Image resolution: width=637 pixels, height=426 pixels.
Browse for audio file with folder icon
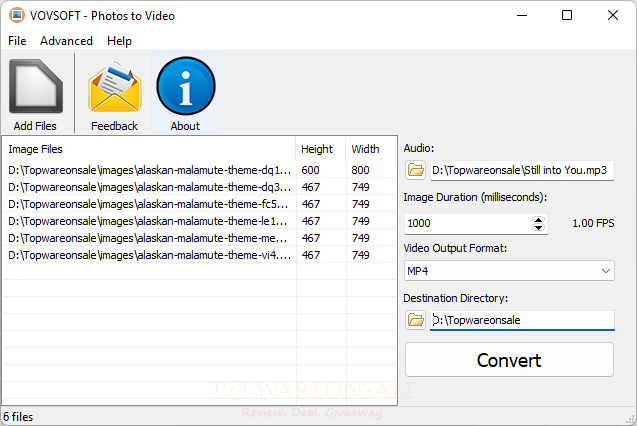coord(415,170)
